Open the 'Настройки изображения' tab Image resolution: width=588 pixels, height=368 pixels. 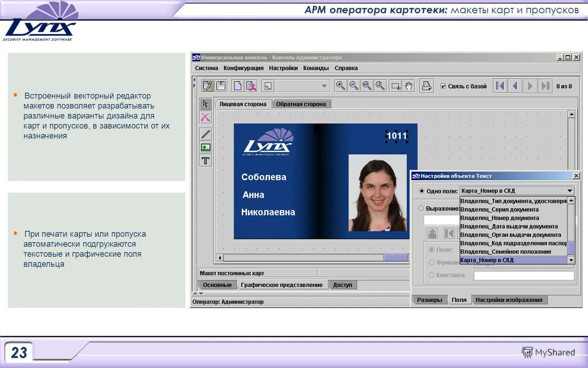click(x=509, y=300)
